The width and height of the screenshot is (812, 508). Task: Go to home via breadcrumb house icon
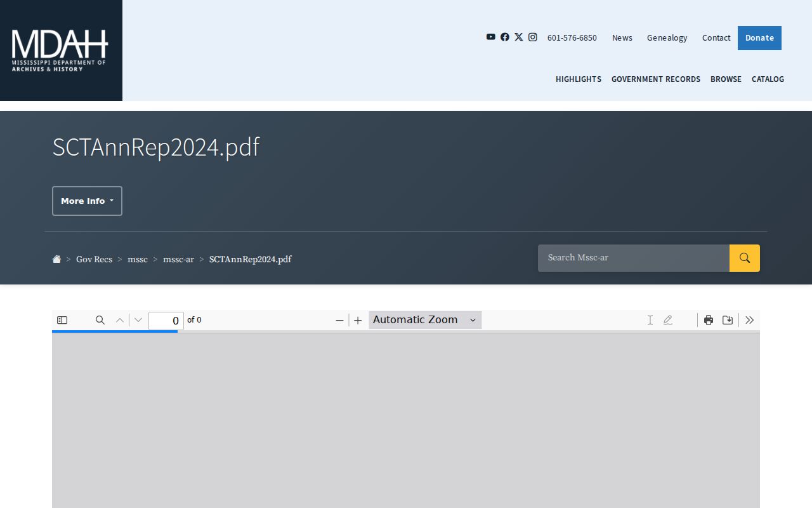click(56, 259)
